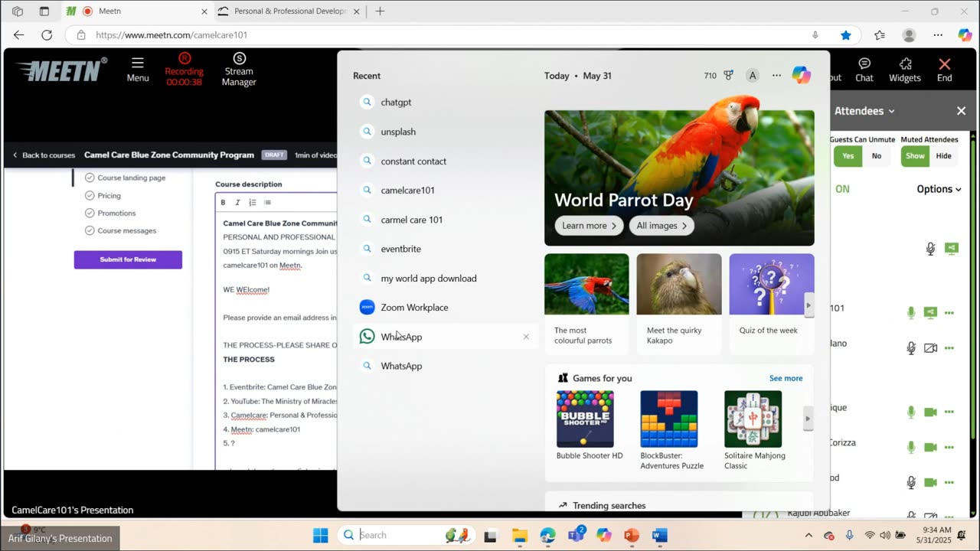Viewport: 980px width, 551px height.
Task: Click All images on parrot banner
Action: [662, 226]
